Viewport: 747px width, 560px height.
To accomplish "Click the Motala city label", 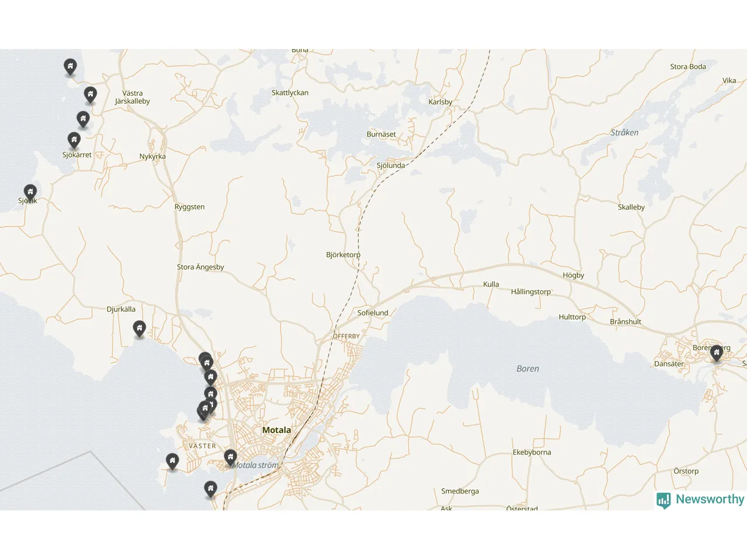I will click(x=277, y=430).
